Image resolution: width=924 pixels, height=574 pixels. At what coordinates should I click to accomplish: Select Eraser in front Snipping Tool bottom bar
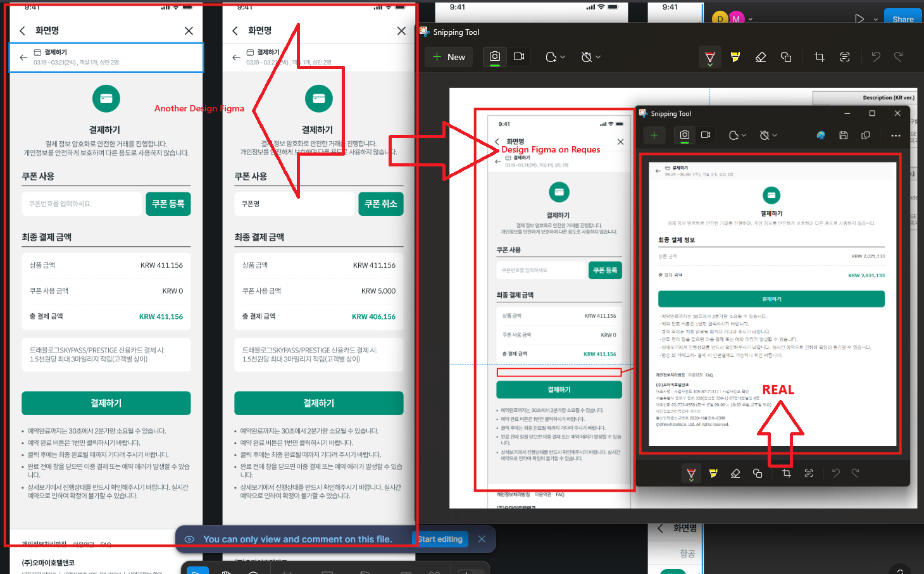735,473
